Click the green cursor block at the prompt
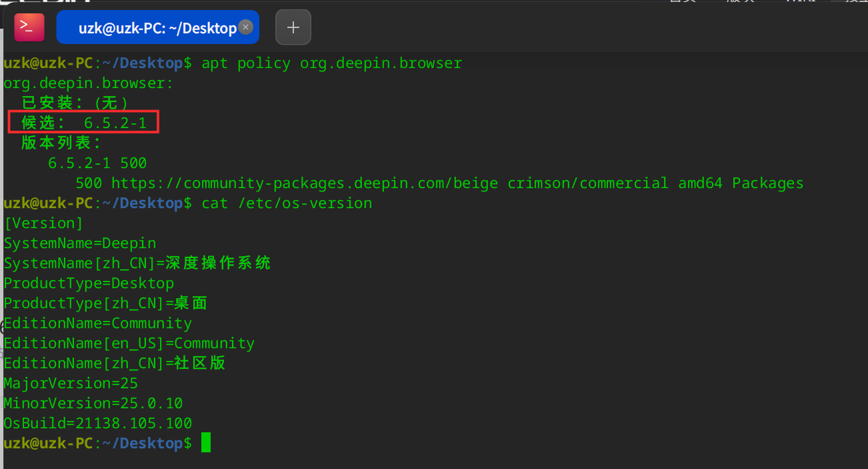 pyautogui.click(x=206, y=443)
